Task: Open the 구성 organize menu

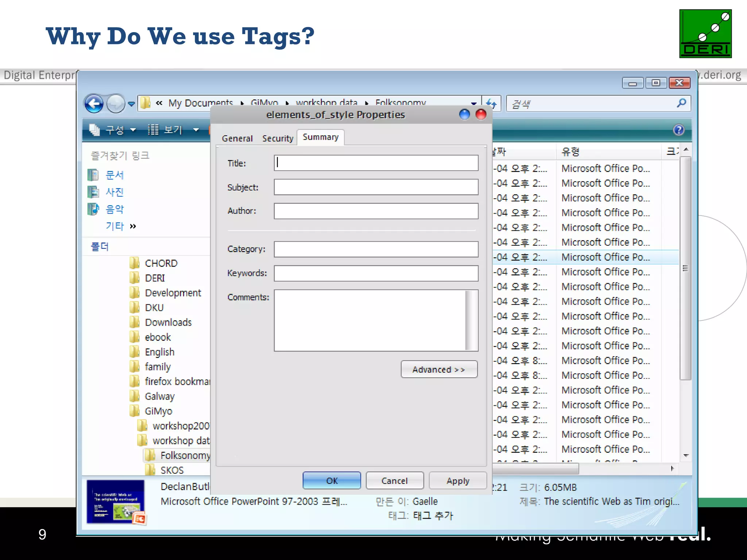Action: click(x=113, y=130)
